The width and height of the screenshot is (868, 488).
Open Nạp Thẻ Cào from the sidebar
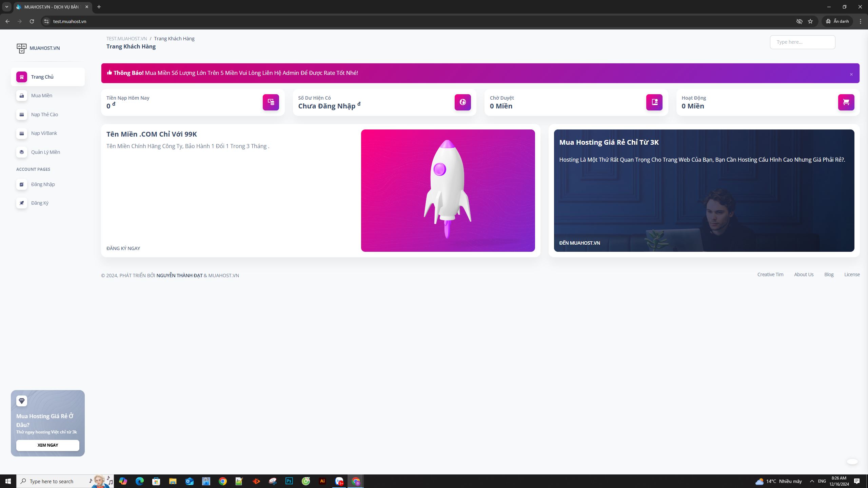point(44,115)
